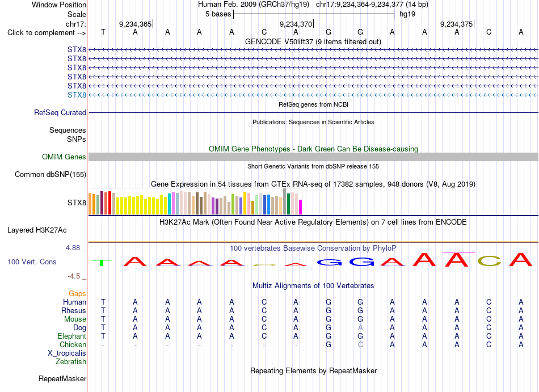The image size is (539, 392).
Task: Click the 'Common dbSNP(155)' track label
Action: tap(50, 175)
